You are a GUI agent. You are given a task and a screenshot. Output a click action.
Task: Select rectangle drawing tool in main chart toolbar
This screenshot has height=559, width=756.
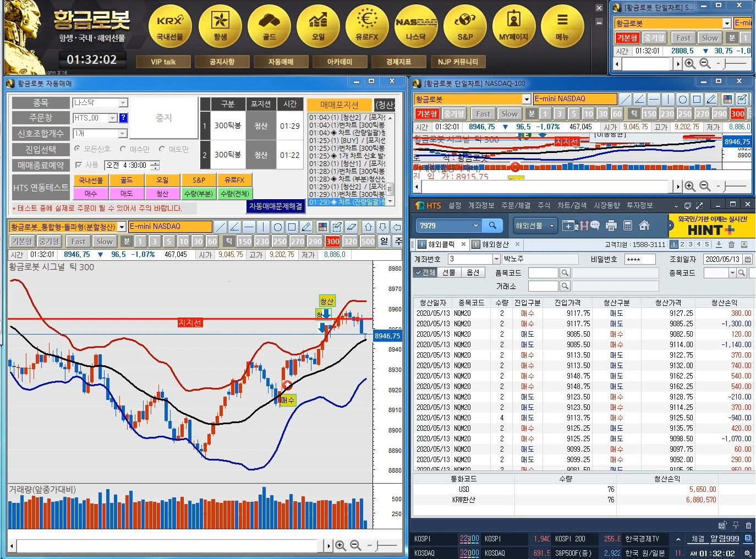coord(292,227)
